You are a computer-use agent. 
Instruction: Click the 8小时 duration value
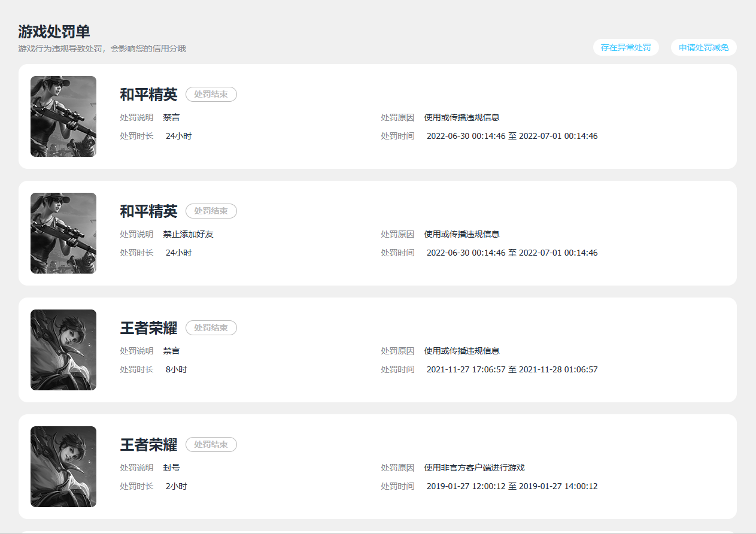point(177,369)
